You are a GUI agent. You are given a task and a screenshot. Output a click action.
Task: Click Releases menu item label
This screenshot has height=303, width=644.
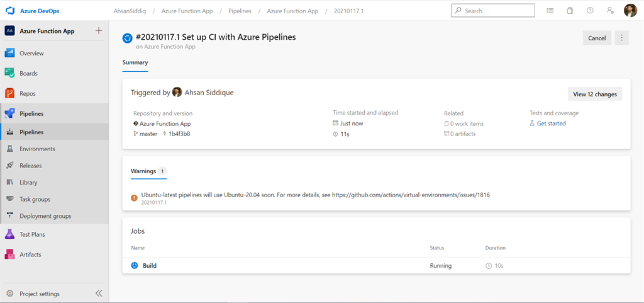[x=31, y=166]
